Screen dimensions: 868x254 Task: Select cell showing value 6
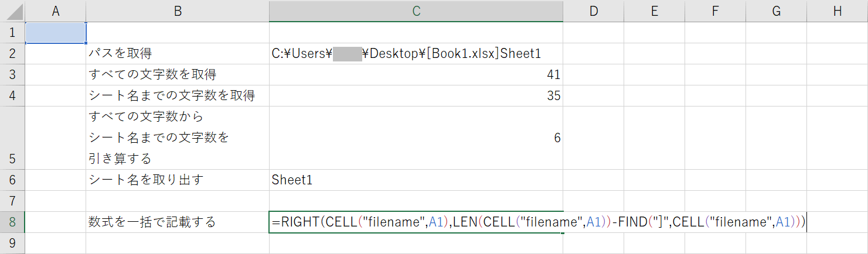[416, 138]
